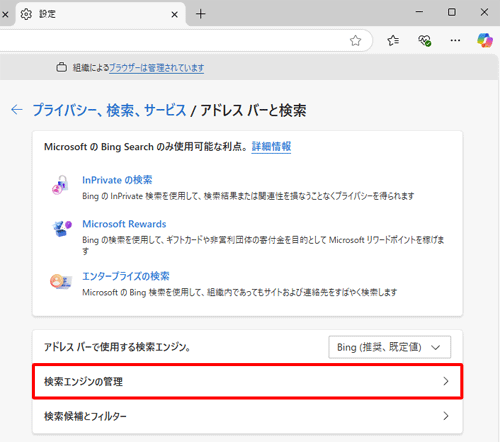Open the Copilot icon
The width and height of the screenshot is (500, 442).
pyautogui.click(x=485, y=40)
